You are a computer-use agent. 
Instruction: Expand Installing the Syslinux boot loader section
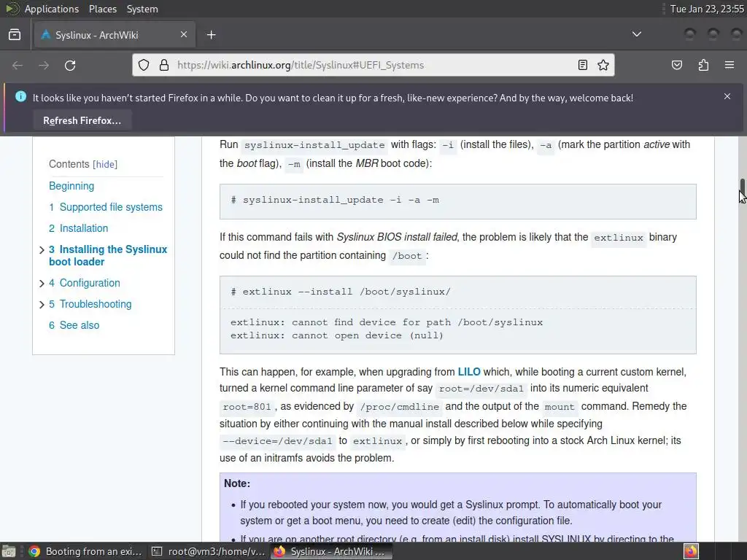point(42,250)
